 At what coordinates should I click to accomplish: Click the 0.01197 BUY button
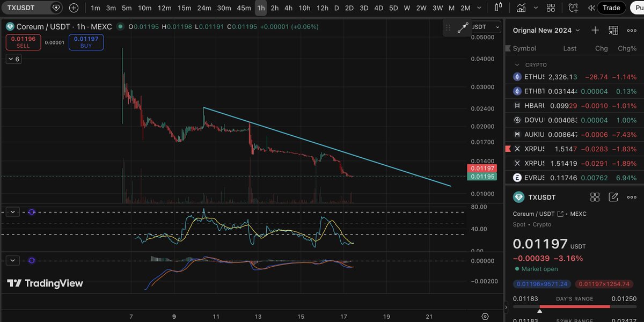[x=86, y=42]
